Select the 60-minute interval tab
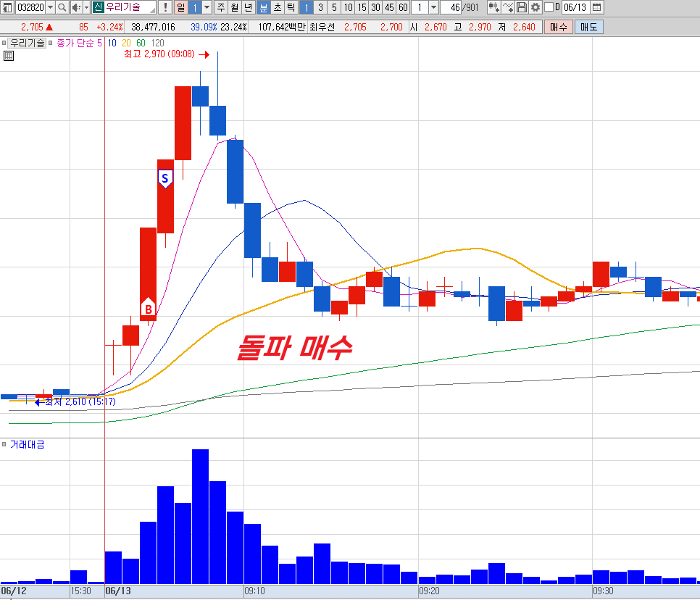 pos(403,7)
